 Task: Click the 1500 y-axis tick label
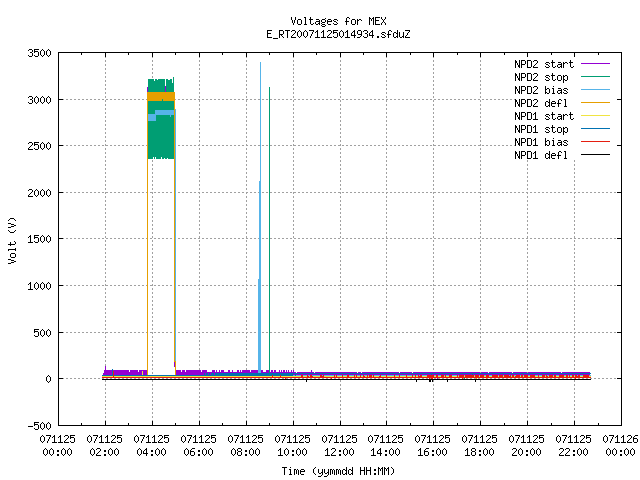point(39,239)
